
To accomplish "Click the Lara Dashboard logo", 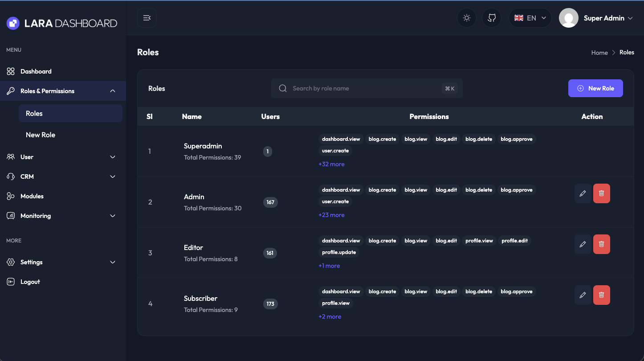I will tap(62, 23).
